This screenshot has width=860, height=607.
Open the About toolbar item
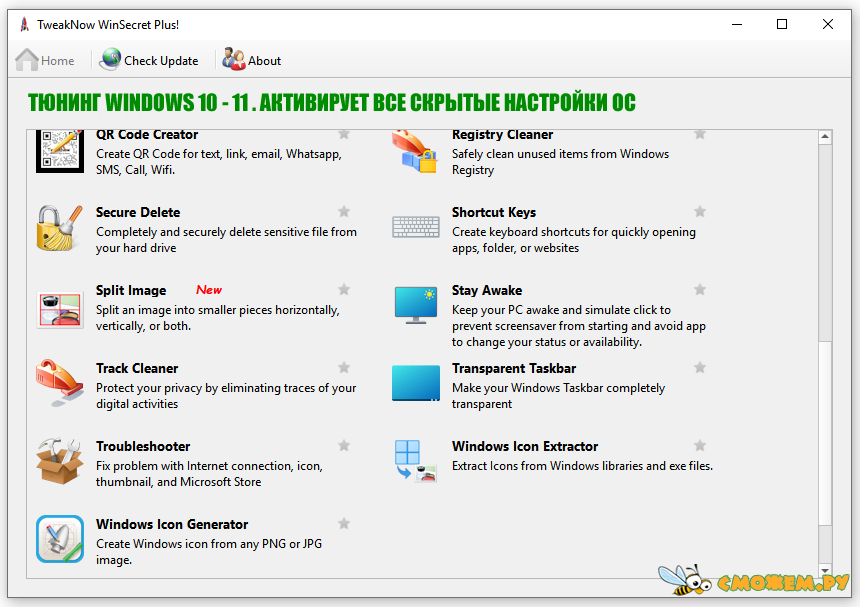252,60
